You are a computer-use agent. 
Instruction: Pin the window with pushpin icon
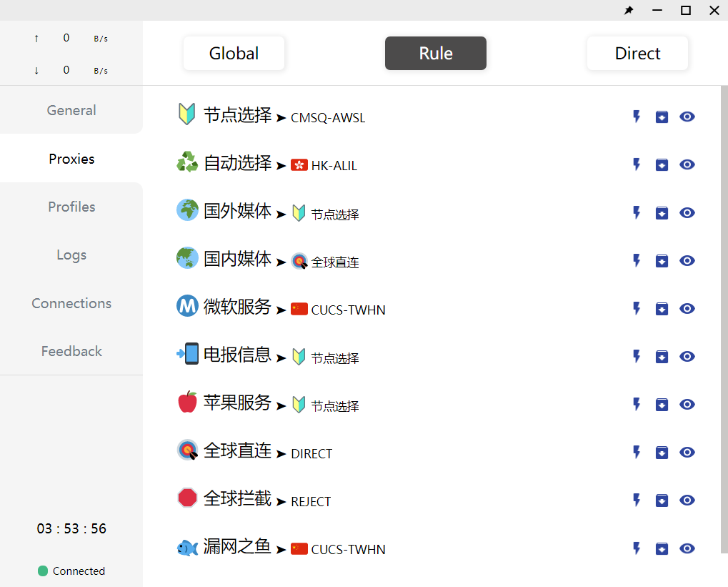pyautogui.click(x=629, y=10)
